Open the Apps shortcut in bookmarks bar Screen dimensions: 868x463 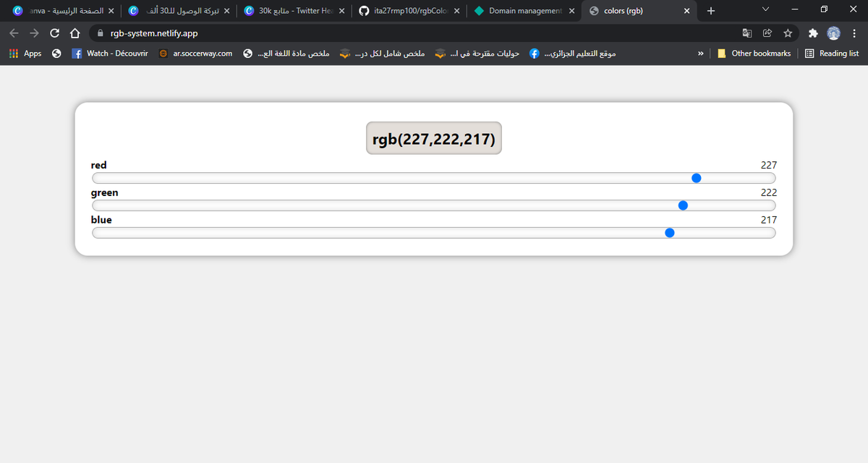click(25, 54)
